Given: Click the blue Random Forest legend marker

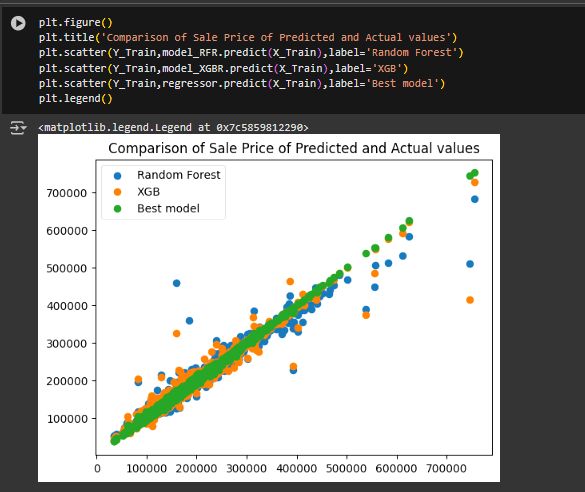Looking at the screenshot, I should pos(118,175).
